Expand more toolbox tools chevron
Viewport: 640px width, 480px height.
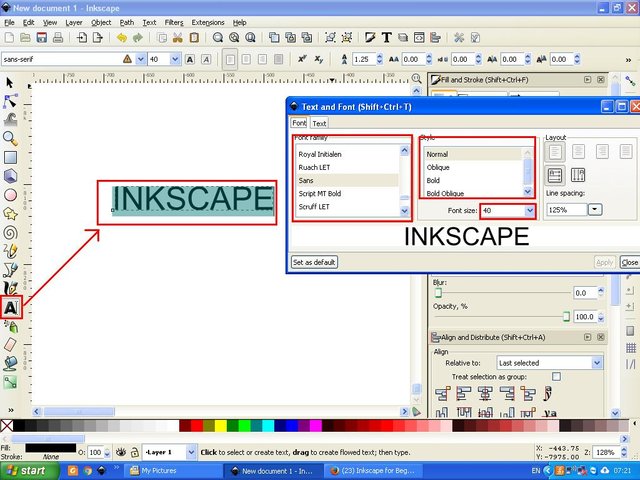coord(11,409)
